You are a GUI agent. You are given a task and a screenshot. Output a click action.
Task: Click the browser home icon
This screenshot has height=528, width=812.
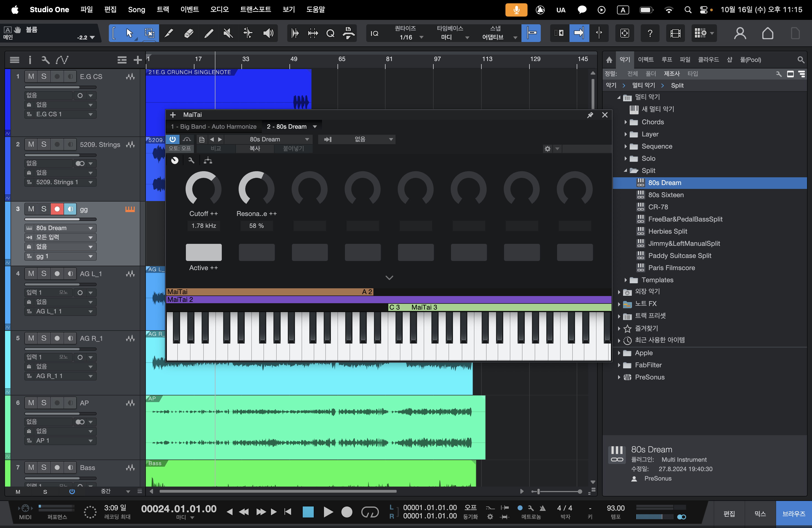click(609, 60)
